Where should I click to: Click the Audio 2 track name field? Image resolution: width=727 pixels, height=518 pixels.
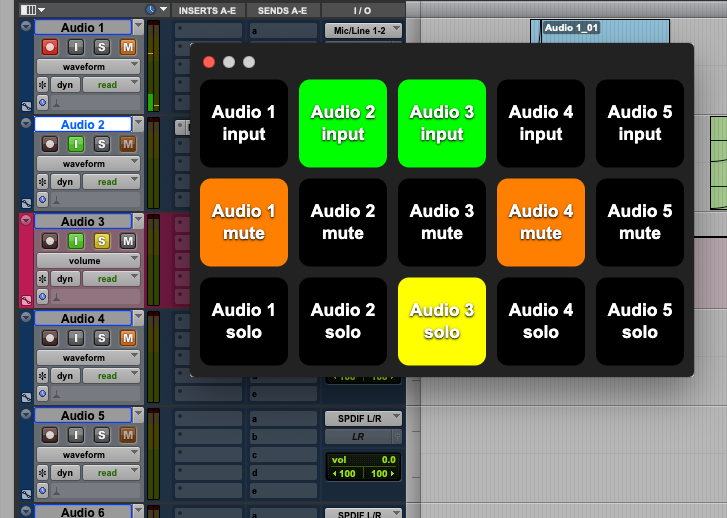coord(83,124)
